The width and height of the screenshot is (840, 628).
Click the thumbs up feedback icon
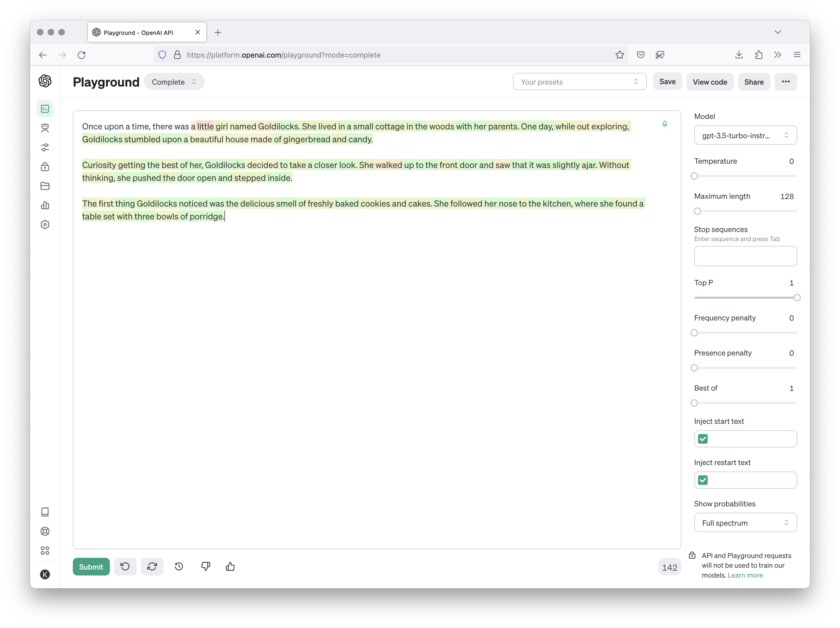tap(230, 566)
